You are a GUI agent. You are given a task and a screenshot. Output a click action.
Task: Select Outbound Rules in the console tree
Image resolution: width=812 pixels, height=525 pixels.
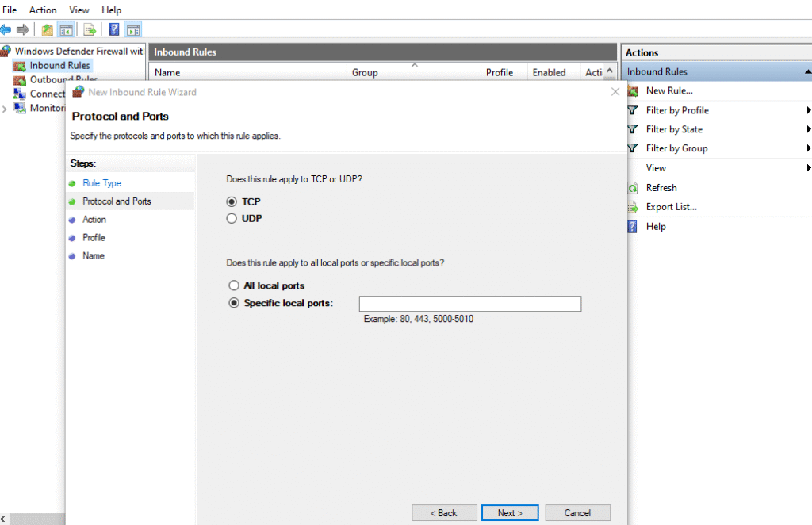(43, 79)
